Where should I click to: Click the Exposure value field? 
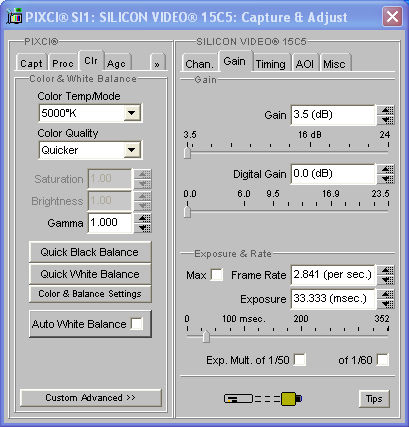pyautogui.click(x=333, y=299)
